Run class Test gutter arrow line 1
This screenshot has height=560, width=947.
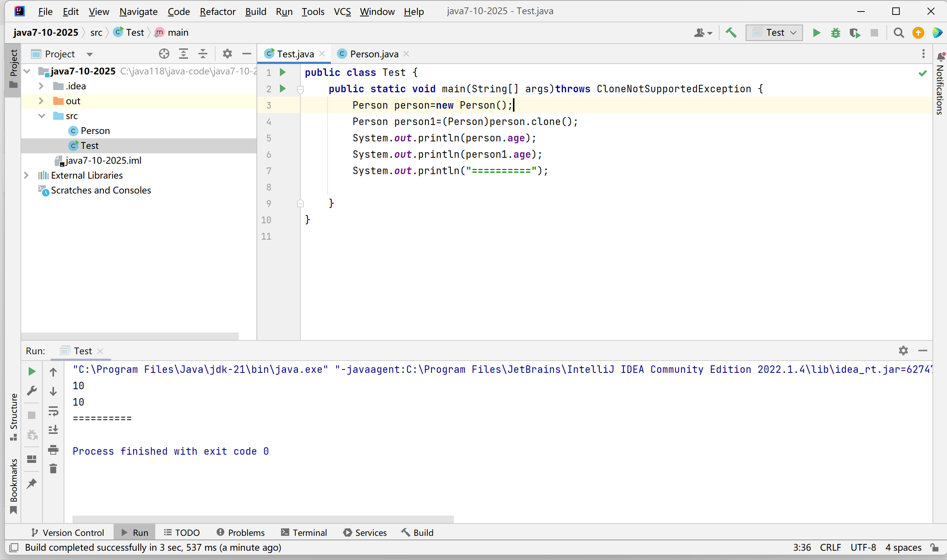point(282,72)
